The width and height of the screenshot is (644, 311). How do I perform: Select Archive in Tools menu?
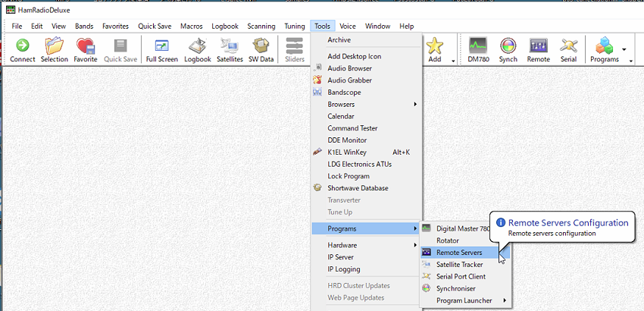coord(367,40)
